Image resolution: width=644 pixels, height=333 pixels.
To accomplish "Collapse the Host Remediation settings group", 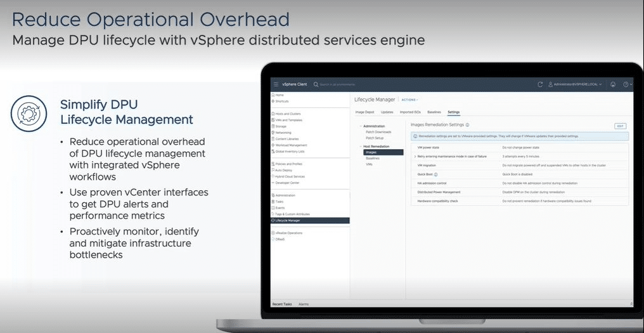I will pyautogui.click(x=361, y=147).
